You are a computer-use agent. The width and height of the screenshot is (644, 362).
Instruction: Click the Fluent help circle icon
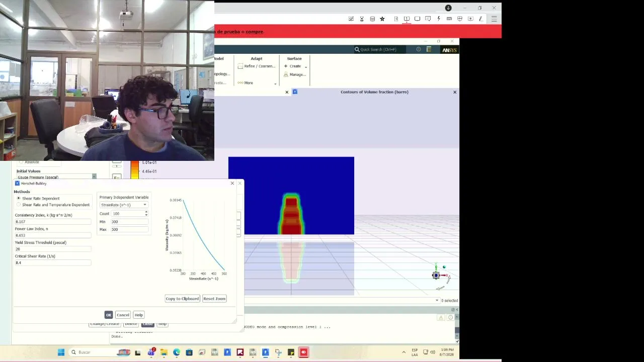point(419,49)
